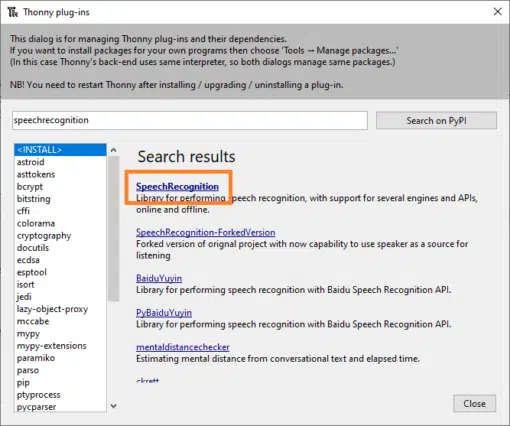Open the BaiduYuyin package link
This screenshot has height=426, width=510.
159,278
